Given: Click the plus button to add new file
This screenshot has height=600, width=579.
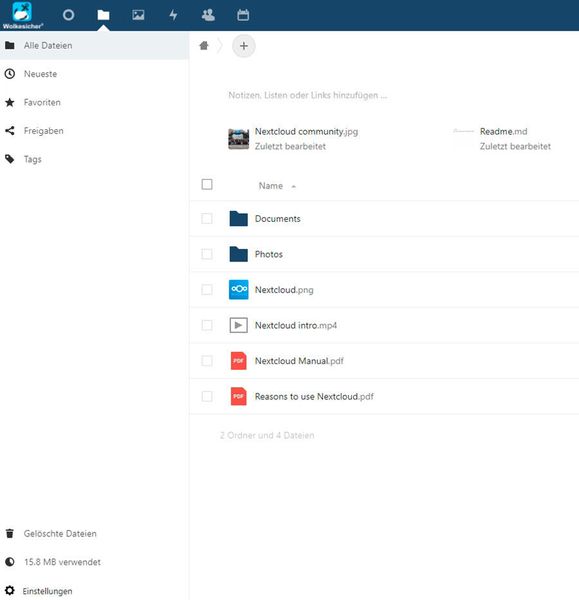Looking at the screenshot, I should tap(244, 46).
